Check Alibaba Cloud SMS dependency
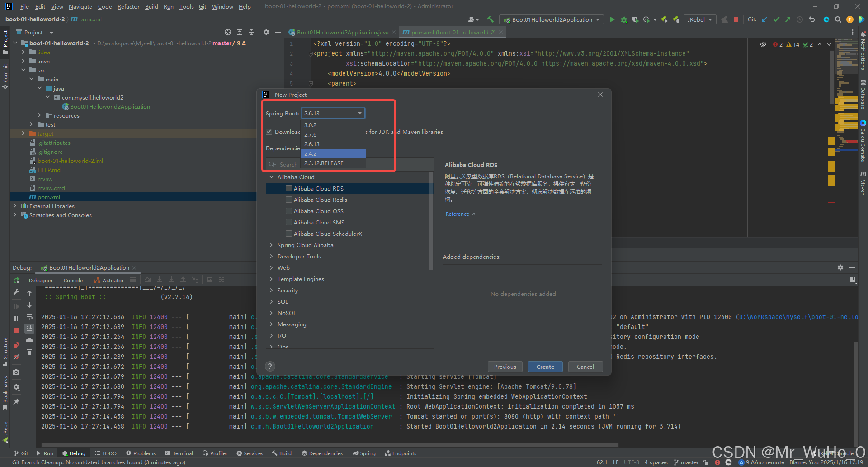 coord(288,222)
